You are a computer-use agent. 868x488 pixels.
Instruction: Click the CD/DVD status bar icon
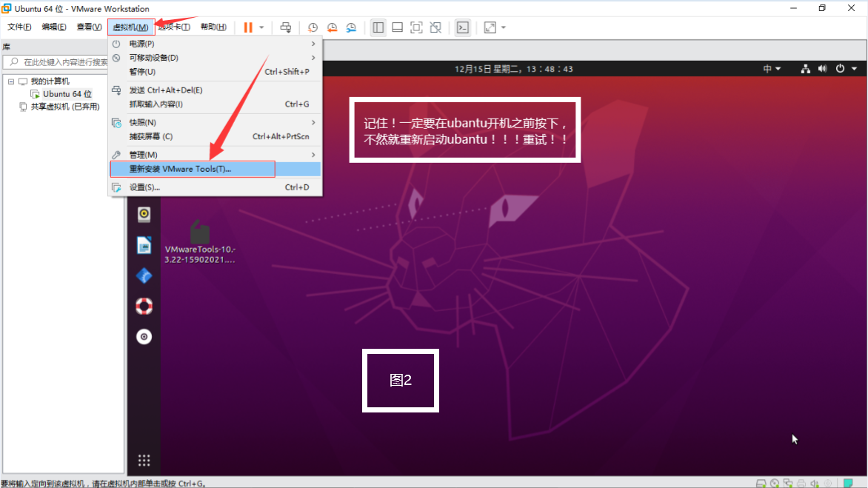coord(775,484)
